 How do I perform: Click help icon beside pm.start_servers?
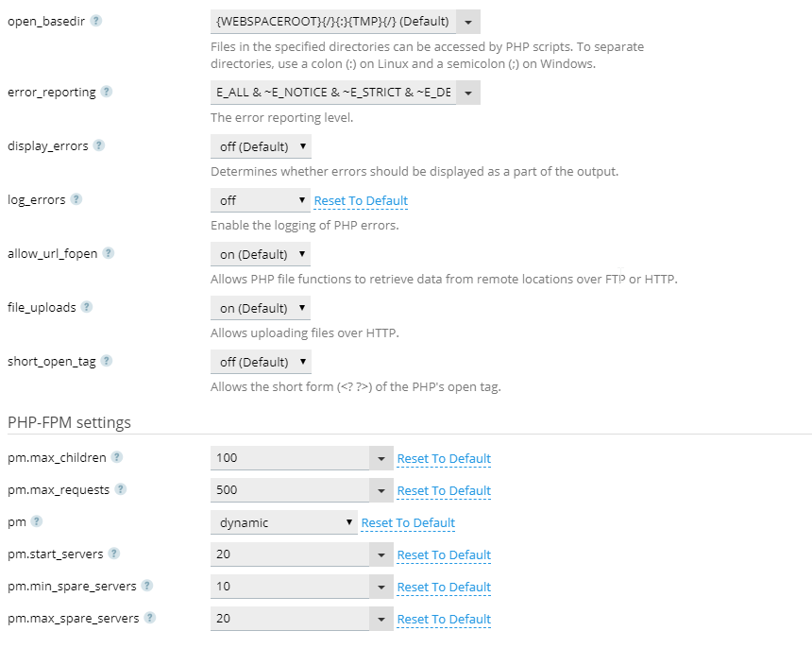click(x=114, y=554)
